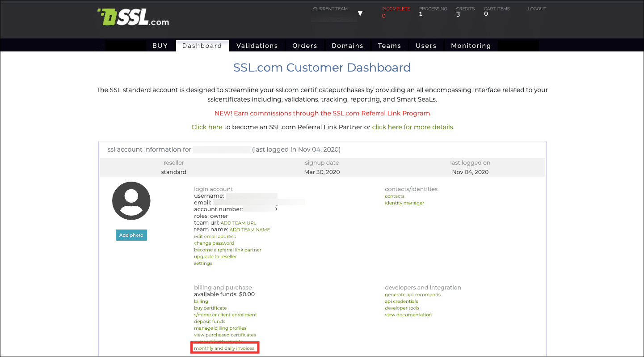The image size is (644, 357).
Task: Open the api credentials link
Action: (401, 302)
